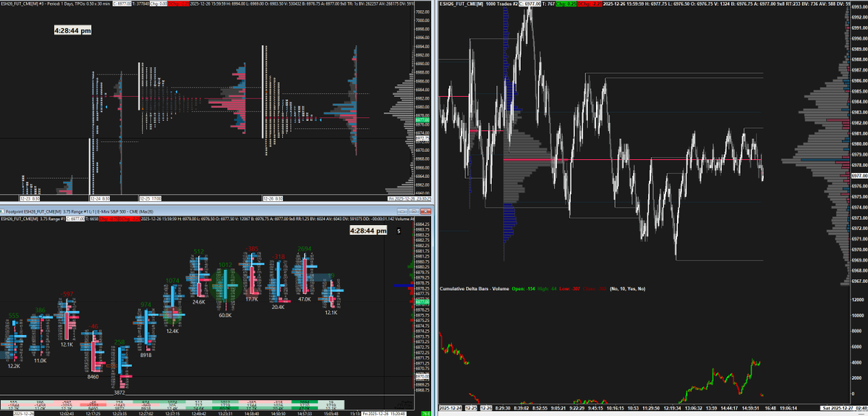Click the red -597 delta label above a footprint bar
This screenshot has height=416, width=868.
(x=66, y=294)
